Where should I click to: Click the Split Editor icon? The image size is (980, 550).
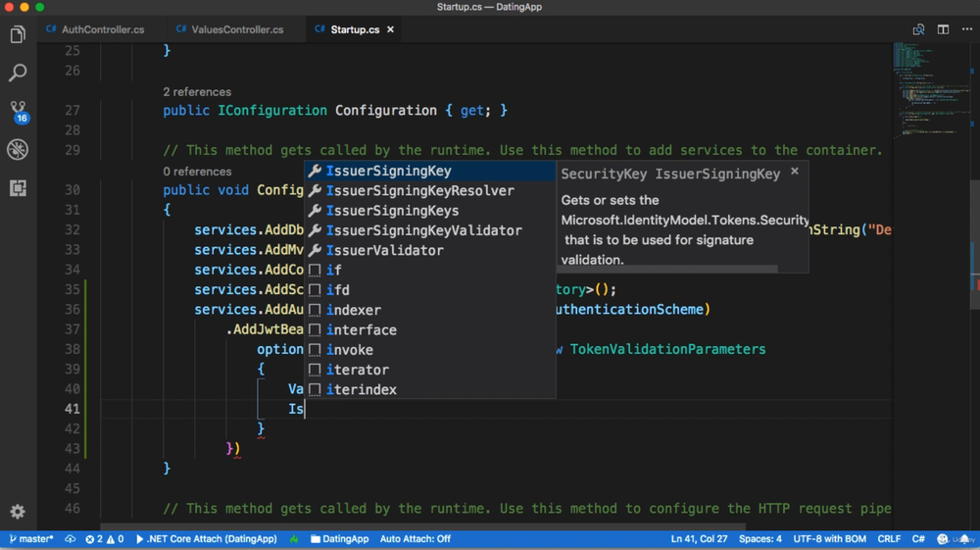click(943, 29)
